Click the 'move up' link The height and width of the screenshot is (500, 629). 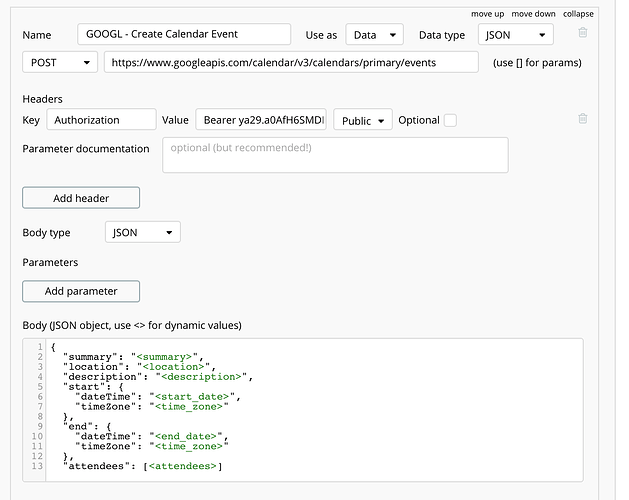(487, 13)
